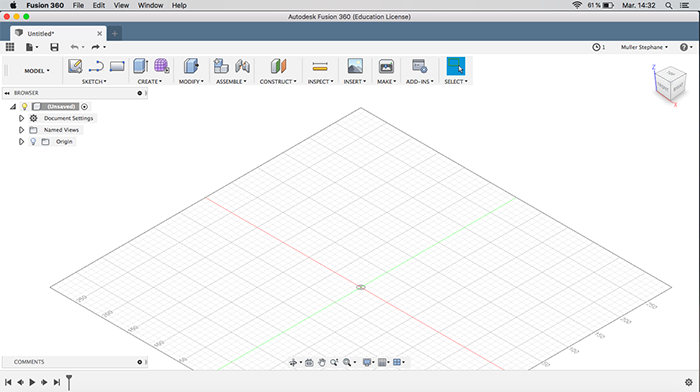Screen dimensions: 700x392
Task: Select the New Component tool
Action: coord(221,66)
